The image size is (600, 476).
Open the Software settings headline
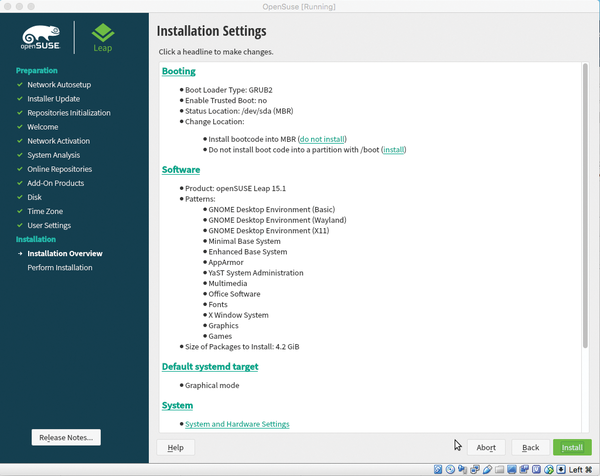click(x=181, y=170)
